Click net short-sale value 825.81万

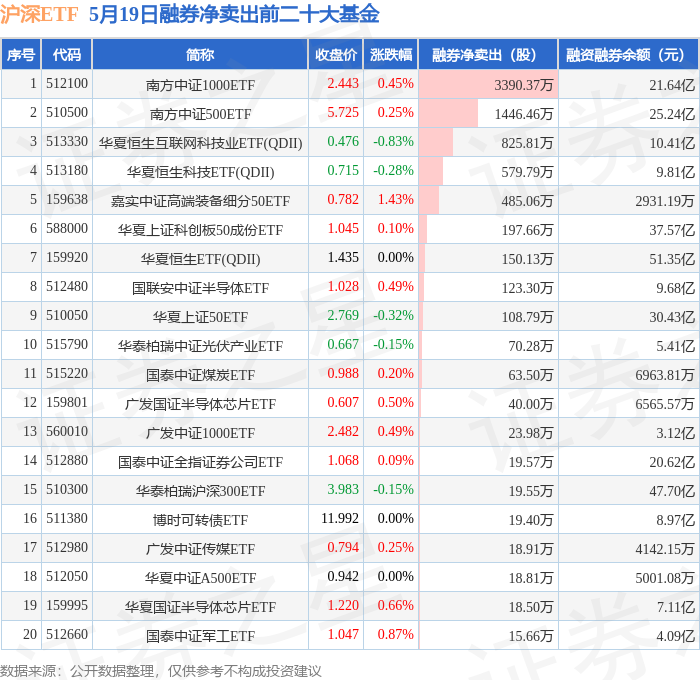(x=527, y=143)
